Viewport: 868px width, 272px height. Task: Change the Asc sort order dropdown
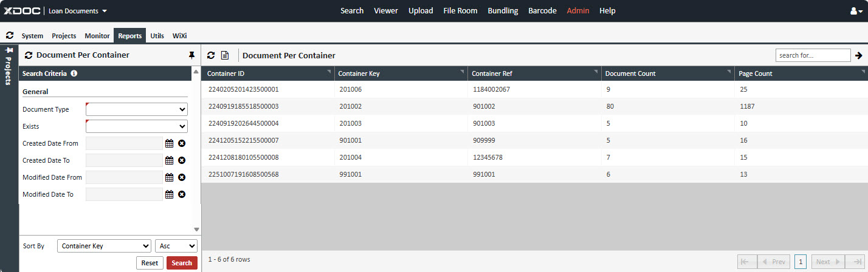(x=176, y=246)
